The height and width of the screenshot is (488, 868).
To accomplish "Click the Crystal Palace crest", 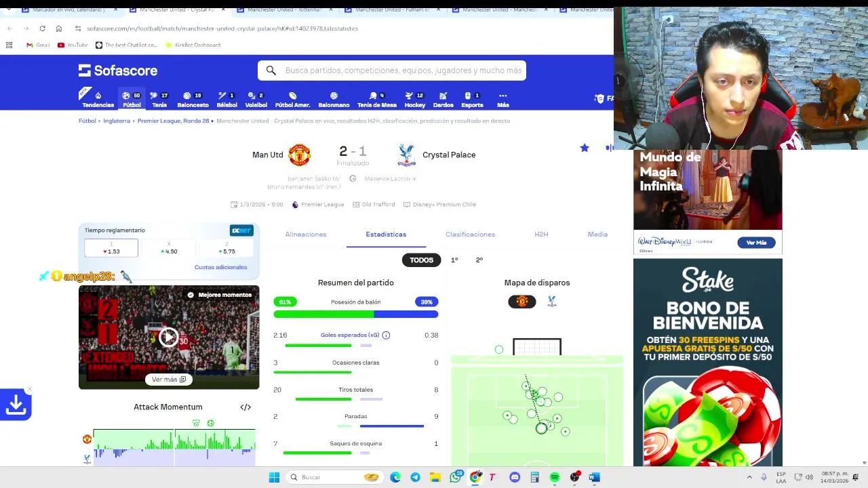I will click(406, 155).
